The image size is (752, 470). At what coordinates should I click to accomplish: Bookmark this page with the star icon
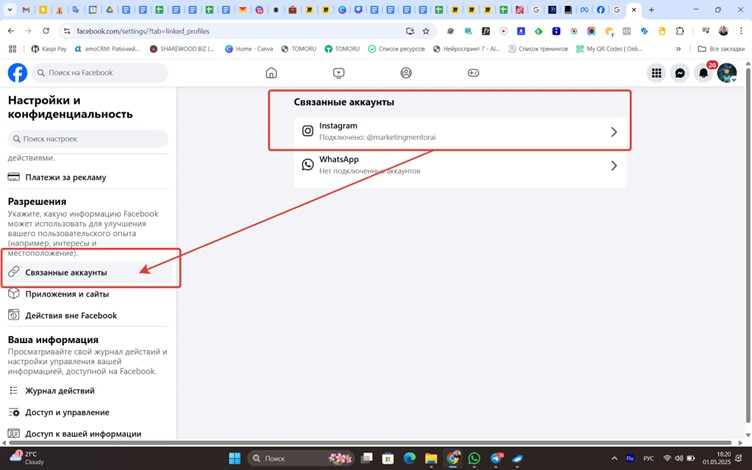[x=426, y=31]
